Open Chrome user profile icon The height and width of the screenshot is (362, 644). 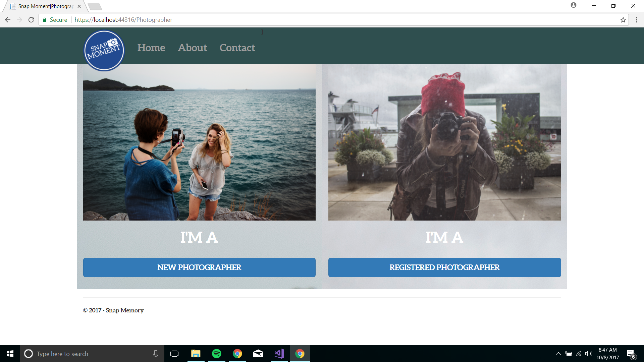point(573,5)
